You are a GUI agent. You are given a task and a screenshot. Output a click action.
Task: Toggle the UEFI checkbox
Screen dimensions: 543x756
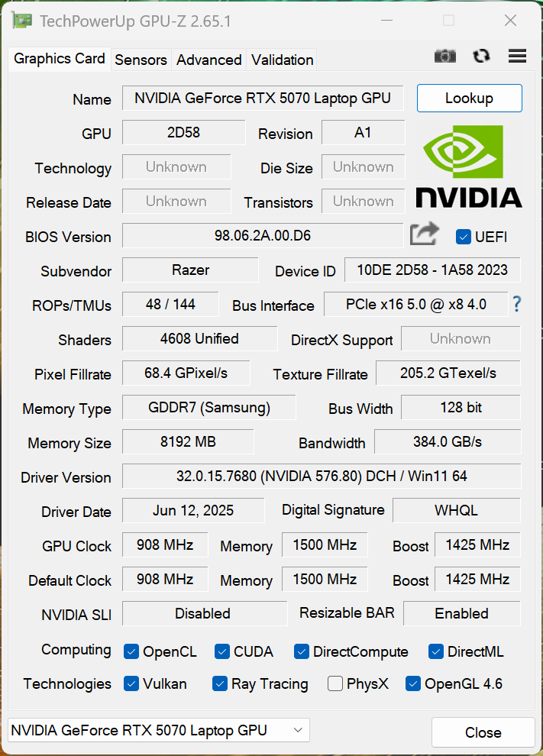tap(464, 237)
